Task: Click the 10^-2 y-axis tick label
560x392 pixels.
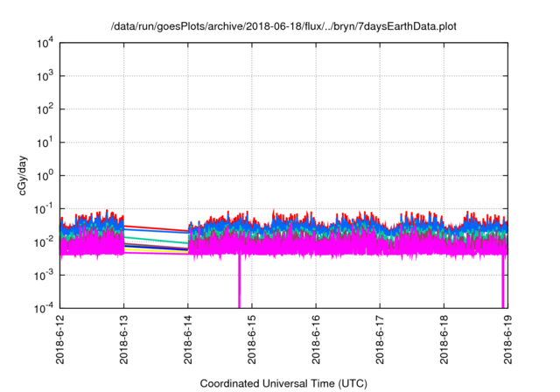Action: coord(43,242)
